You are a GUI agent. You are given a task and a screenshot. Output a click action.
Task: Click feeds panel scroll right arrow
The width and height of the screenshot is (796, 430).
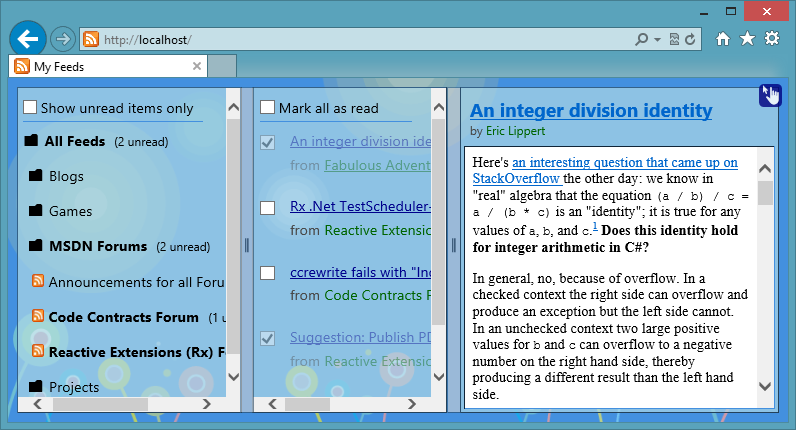click(x=206, y=404)
